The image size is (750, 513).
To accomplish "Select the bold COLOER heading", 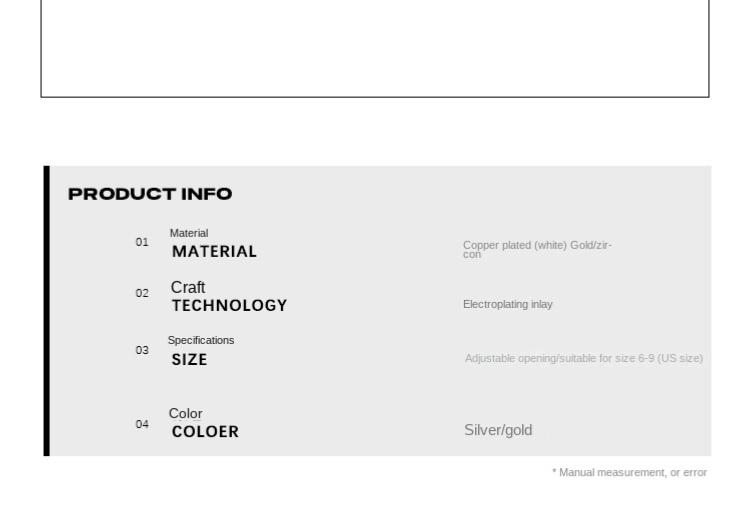I will 205,432.
